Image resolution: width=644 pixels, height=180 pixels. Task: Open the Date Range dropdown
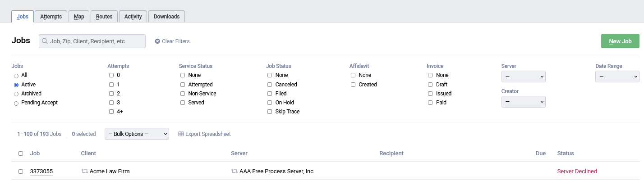pos(617,77)
